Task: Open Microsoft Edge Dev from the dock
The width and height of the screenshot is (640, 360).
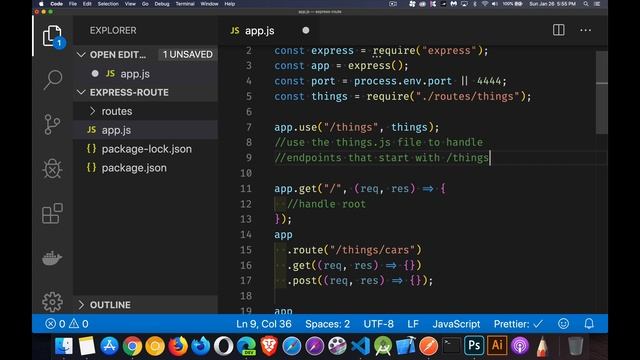Action: pos(246,346)
